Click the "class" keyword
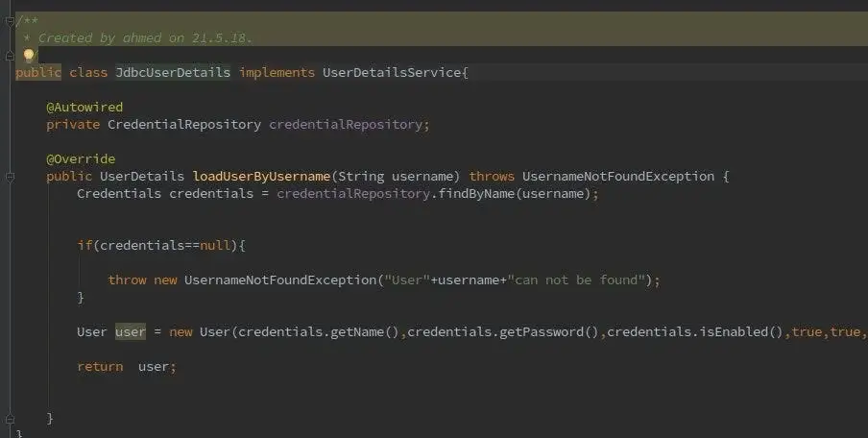Screen dimensions: 868x438 (x=88, y=73)
